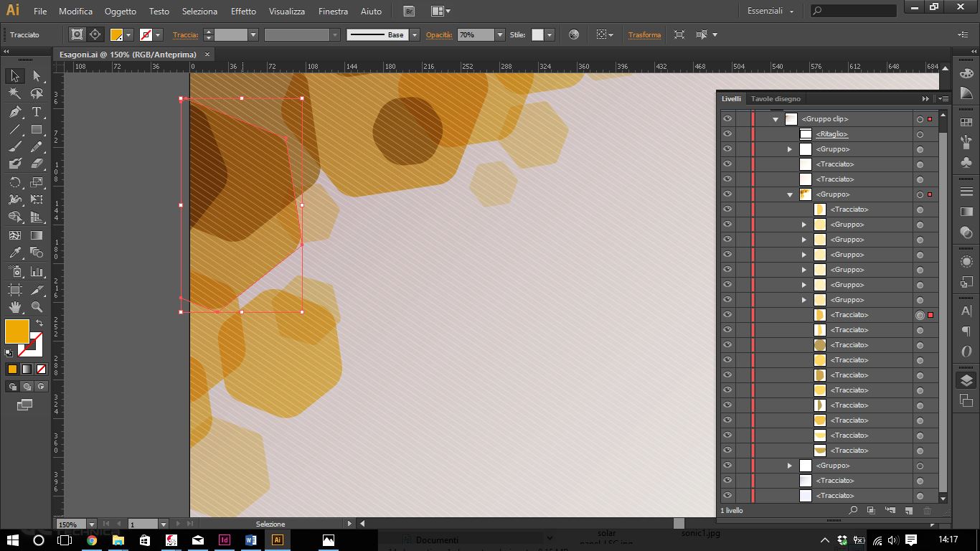
Task: Collapse the expanded <Gruppo> sublayer arrow
Action: pos(790,194)
